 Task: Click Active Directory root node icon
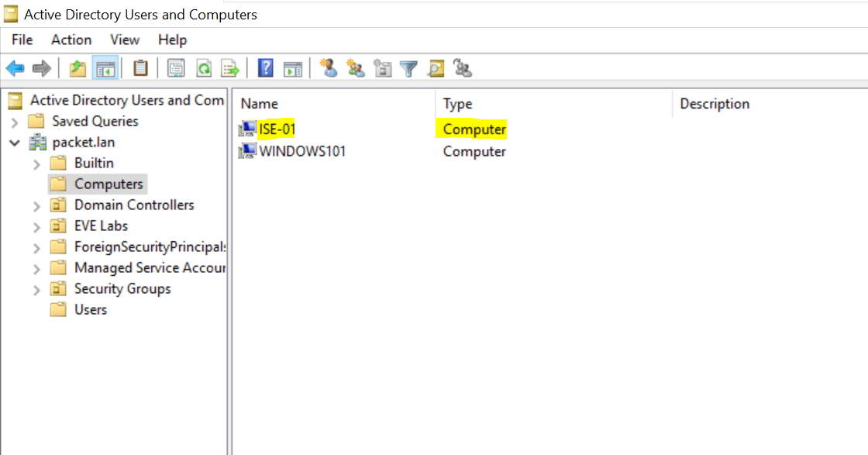click(x=15, y=100)
